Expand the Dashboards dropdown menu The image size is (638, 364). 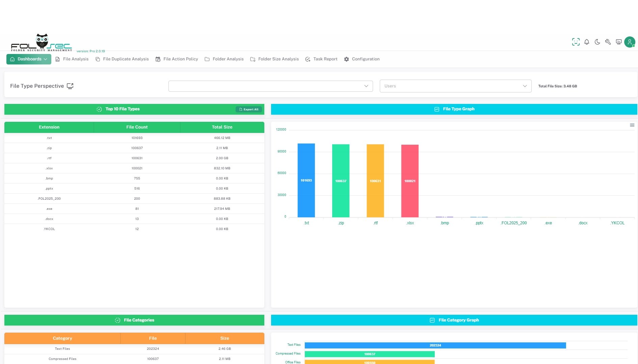pyautogui.click(x=29, y=59)
